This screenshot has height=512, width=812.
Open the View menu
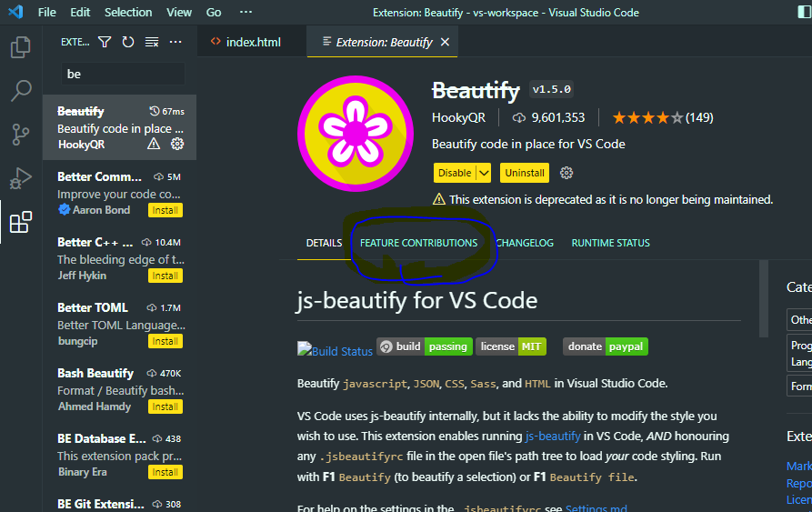[178, 12]
